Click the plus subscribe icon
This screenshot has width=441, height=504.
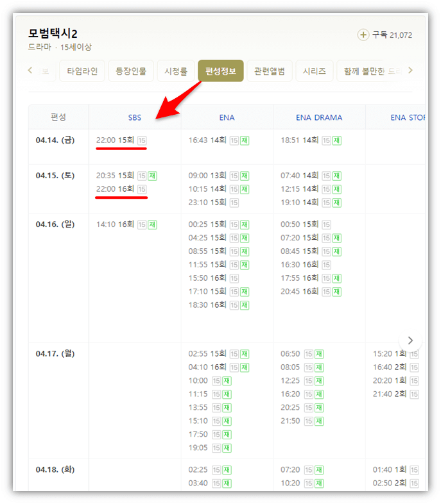click(363, 35)
